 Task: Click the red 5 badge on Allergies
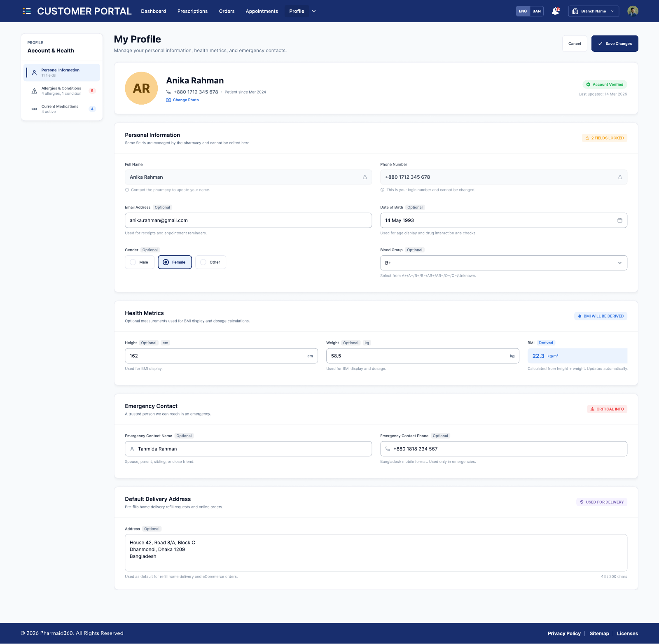point(92,91)
